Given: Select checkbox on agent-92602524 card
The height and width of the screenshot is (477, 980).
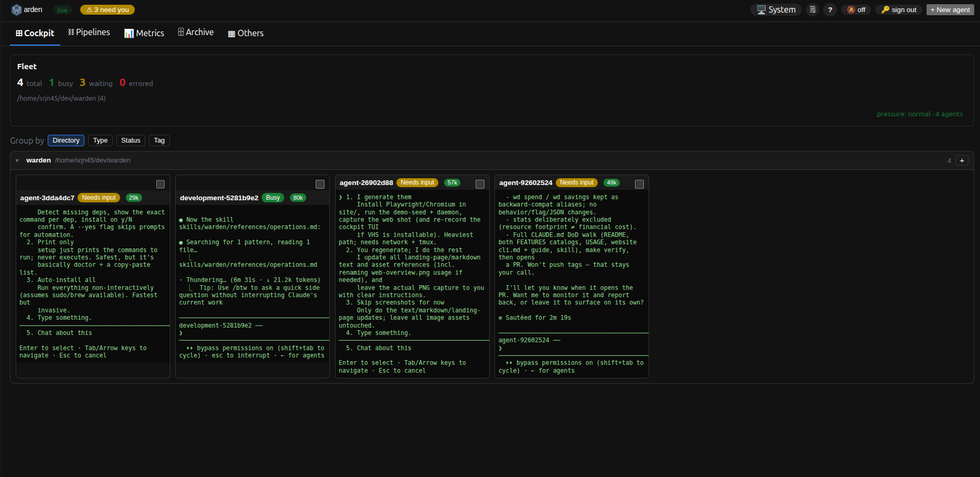Looking at the screenshot, I should (x=639, y=184).
